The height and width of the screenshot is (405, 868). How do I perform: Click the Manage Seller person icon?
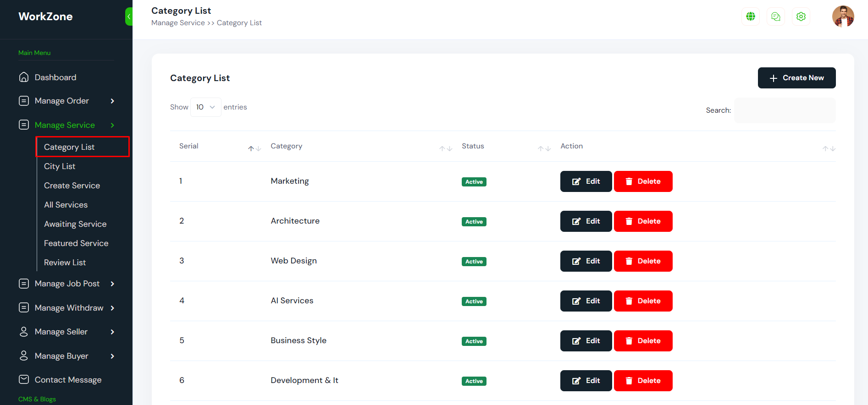(x=24, y=331)
